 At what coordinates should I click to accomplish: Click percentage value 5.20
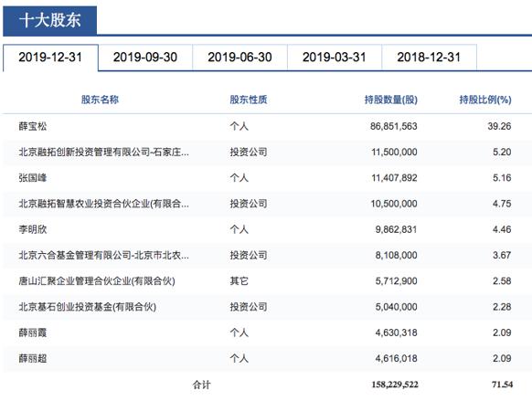tap(502, 153)
